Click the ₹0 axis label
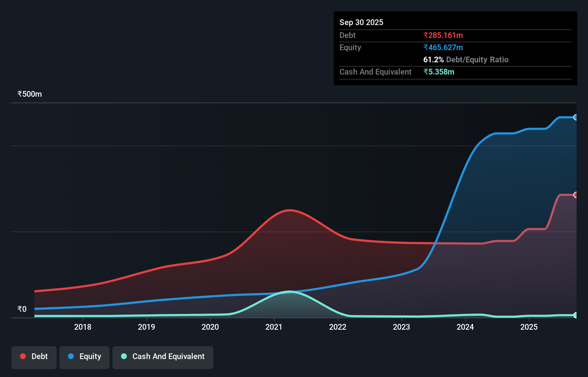The height and width of the screenshot is (377, 588). pyautogui.click(x=22, y=309)
